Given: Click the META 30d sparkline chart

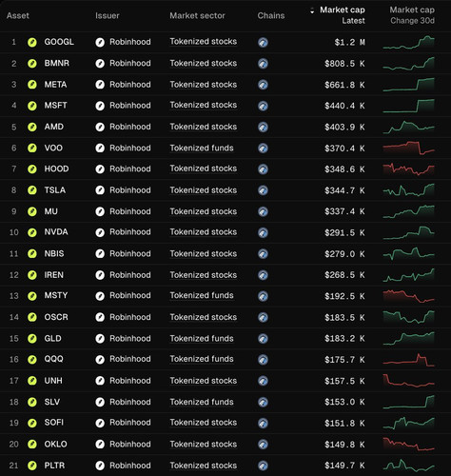Looking at the screenshot, I should pos(408,85).
